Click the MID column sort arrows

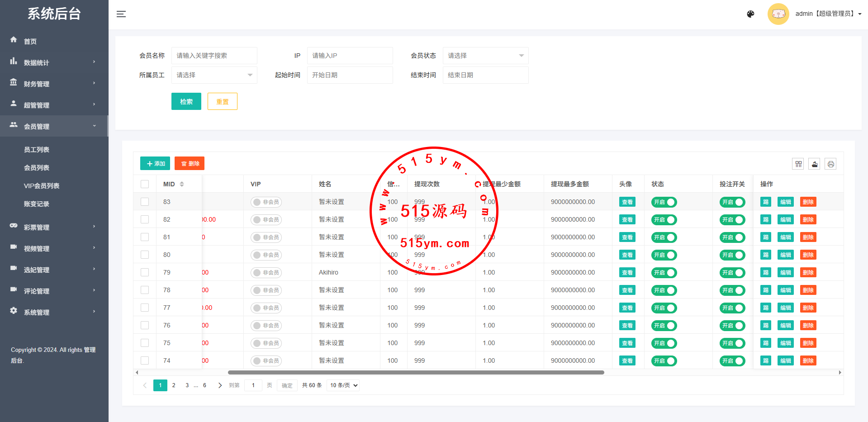pos(182,184)
